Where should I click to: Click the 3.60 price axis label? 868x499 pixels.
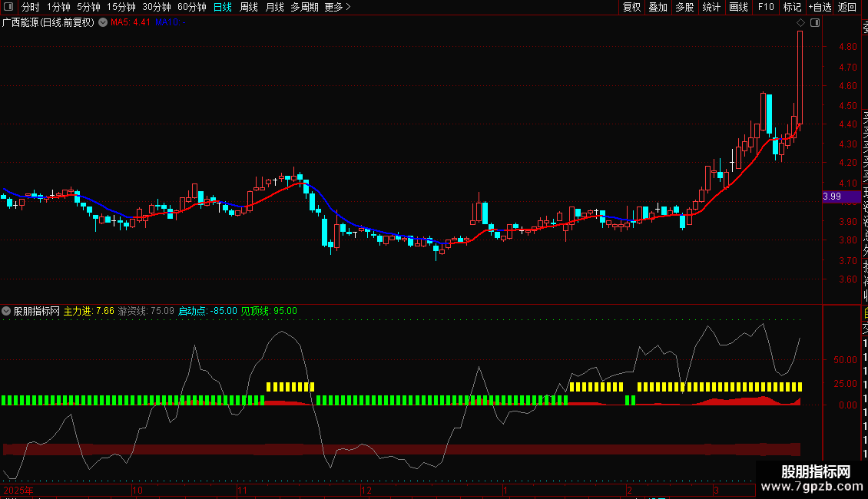(x=848, y=279)
